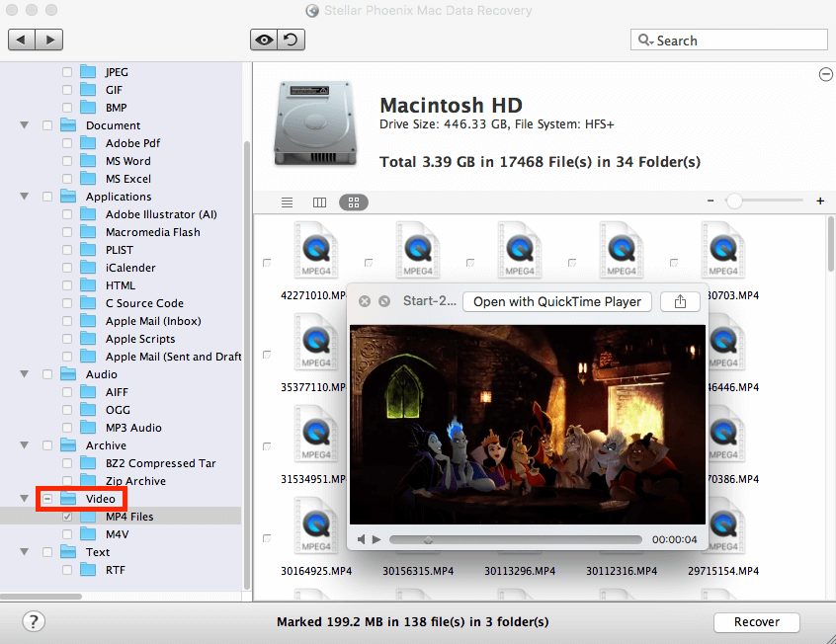Select the 31534951.MP4 file icon
Viewport: 836px width, 644px height.
pos(315,434)
